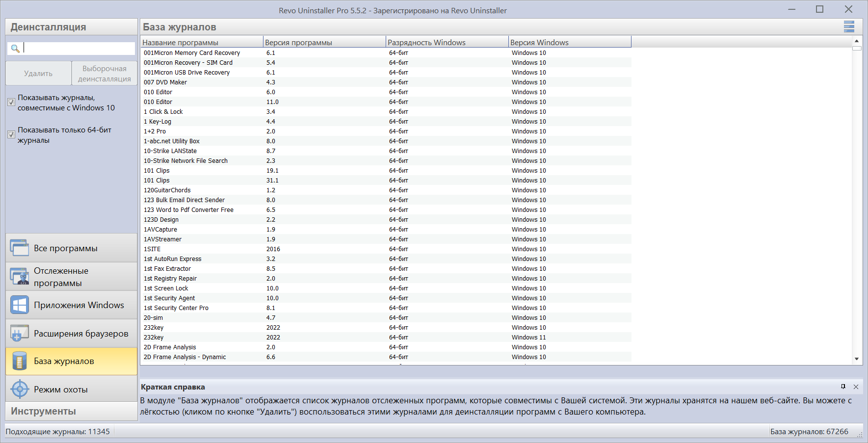Sort by Разрядность Windows column
The height and width of the screenshot is (443, 868).
click(x=447, y=42)
